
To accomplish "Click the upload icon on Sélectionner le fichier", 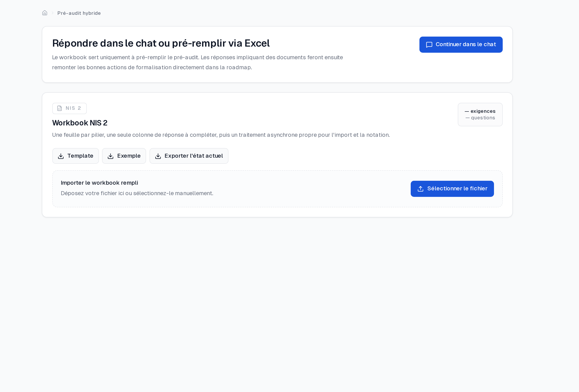I will [x=420, y=189].
